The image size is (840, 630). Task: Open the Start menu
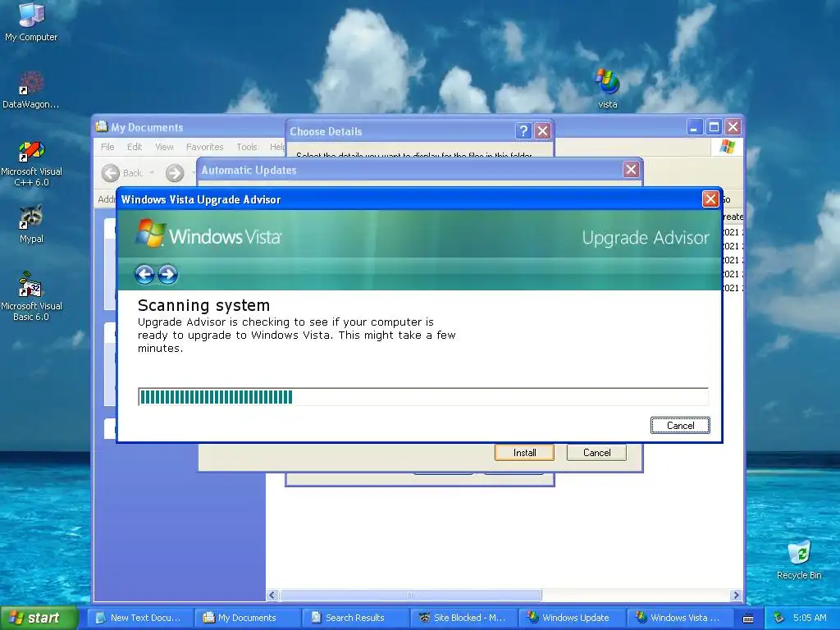click(39, 618)
